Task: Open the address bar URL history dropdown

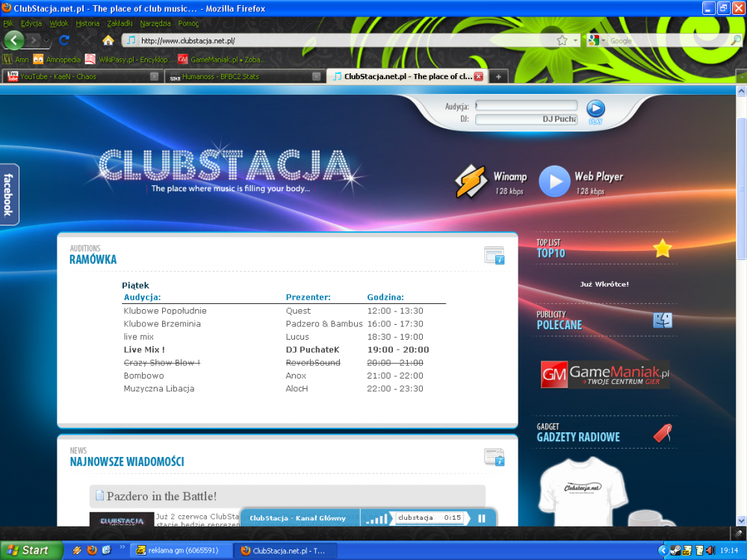Action: 576,40
